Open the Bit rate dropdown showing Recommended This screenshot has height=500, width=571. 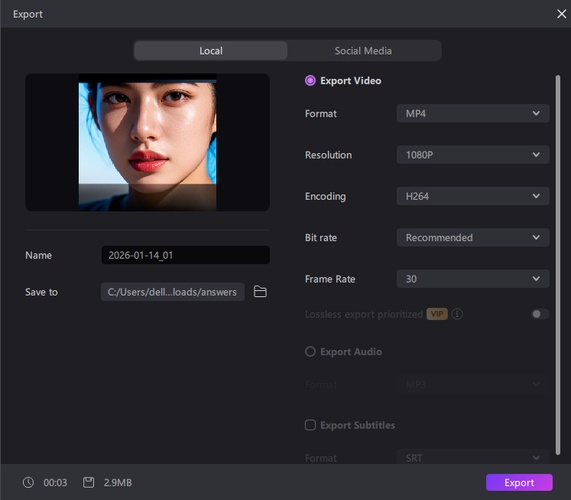[x=473, y=237]
